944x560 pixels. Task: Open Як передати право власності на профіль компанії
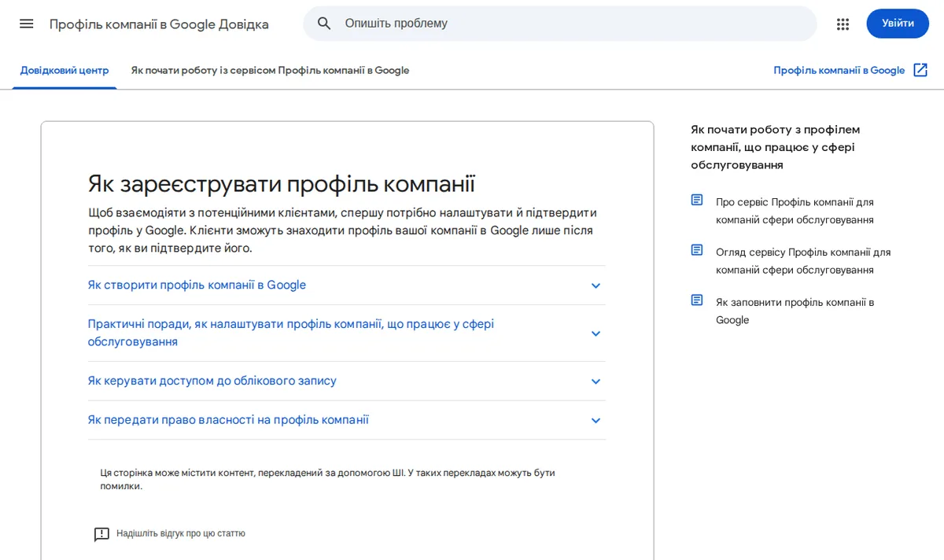click(x=228, y=420)
